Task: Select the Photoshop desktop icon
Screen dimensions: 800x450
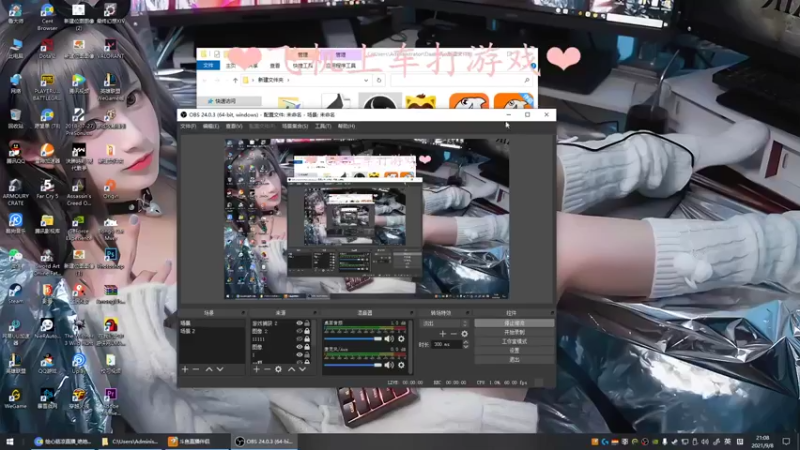Action: tap(110, 259)
